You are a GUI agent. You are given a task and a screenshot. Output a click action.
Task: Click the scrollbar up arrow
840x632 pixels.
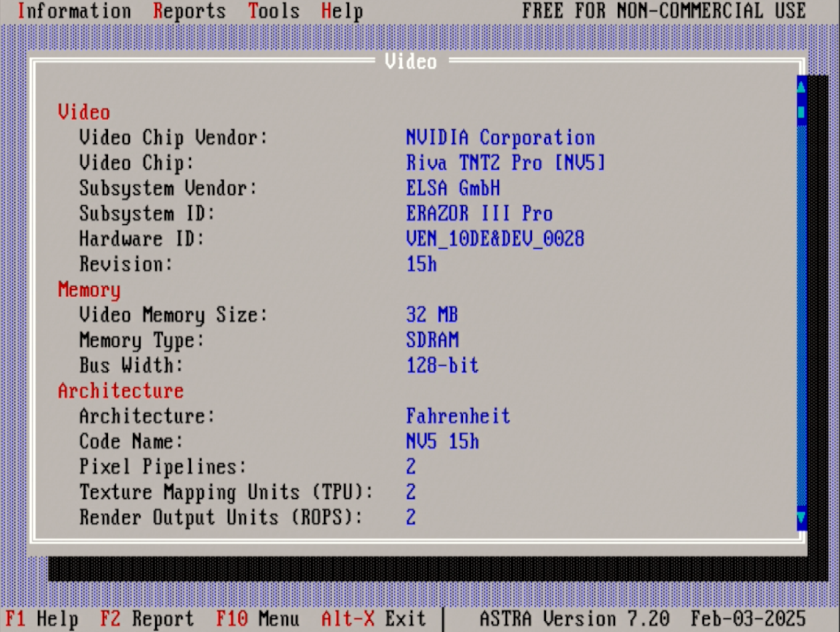pyautogui.click(x=801, y=87)
